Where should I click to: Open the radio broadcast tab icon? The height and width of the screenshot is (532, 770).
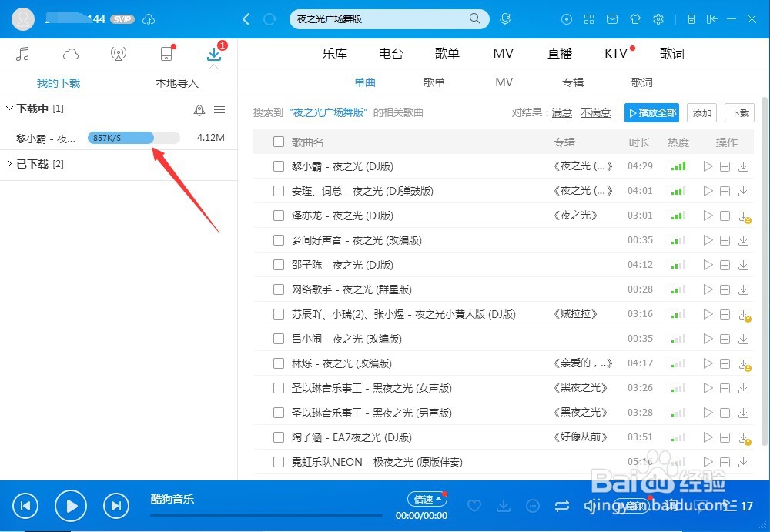(x=119, y=54)
